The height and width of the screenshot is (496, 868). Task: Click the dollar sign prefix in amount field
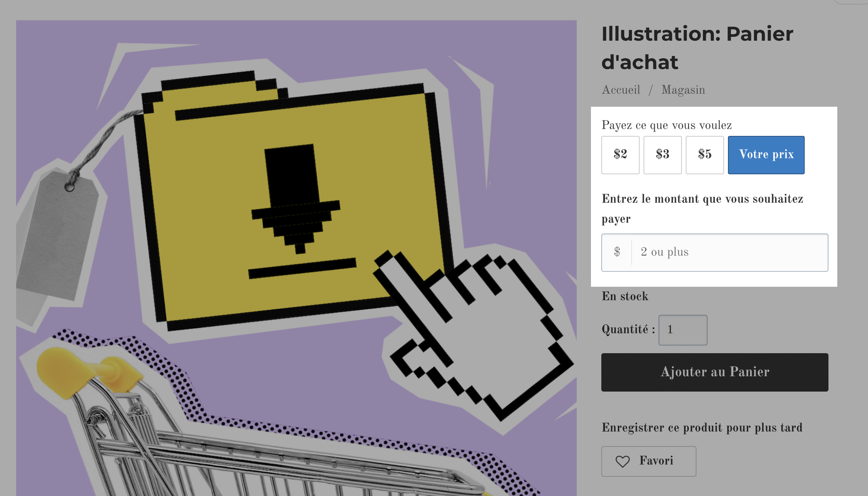coord(617,252)
